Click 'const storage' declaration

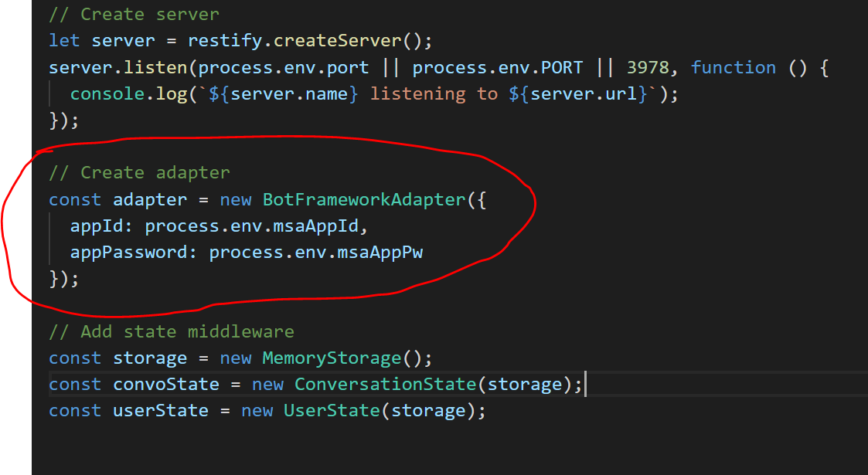[118, 358]
